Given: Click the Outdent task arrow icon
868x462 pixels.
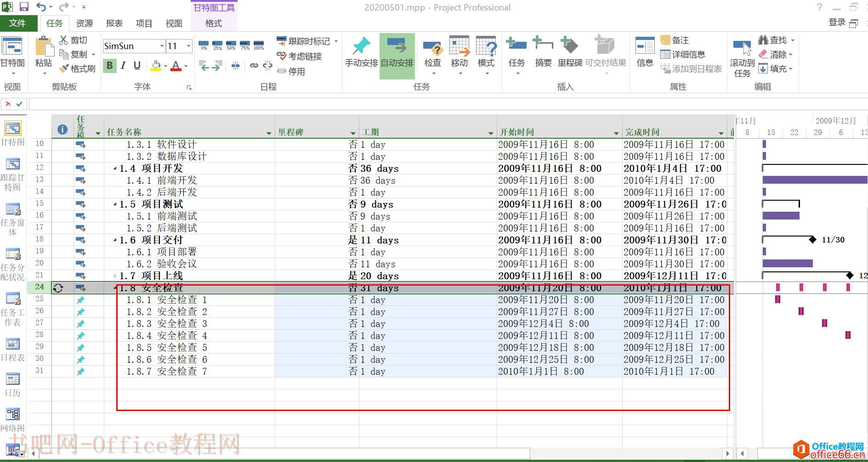Looking at the screenshot, I should [x=204, y=66].
